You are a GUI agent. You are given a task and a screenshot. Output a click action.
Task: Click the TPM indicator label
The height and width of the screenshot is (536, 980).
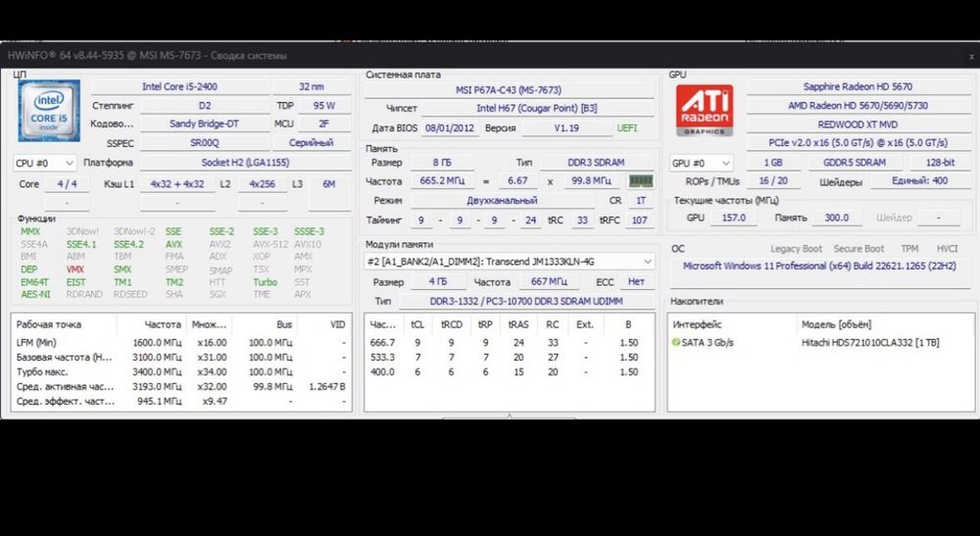(909, 249)
